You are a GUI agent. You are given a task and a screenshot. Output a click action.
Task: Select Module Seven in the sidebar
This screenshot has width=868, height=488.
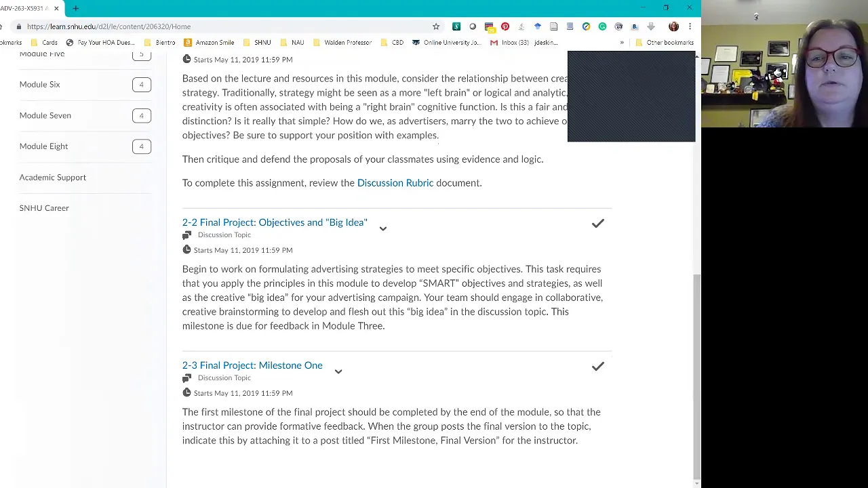click(45, 115)
